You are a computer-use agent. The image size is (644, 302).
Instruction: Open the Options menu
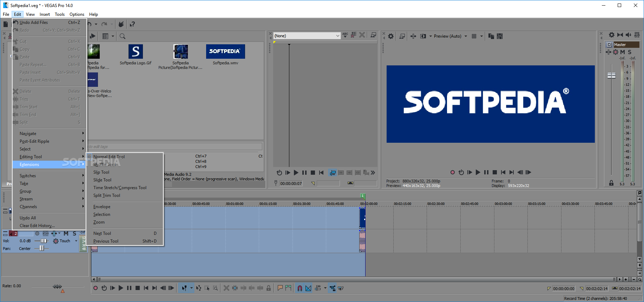click(x=77, y=14)
